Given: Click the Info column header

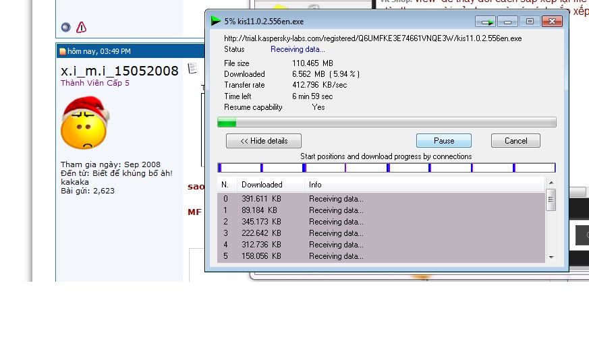Looking at the screenshot, I should [x=315, y=184].
